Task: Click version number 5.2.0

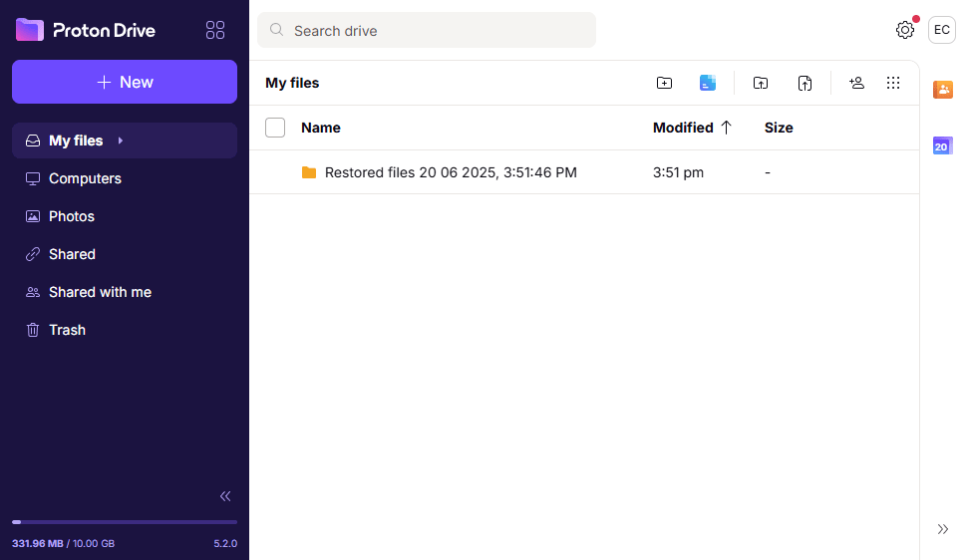Action: [225, 543]
